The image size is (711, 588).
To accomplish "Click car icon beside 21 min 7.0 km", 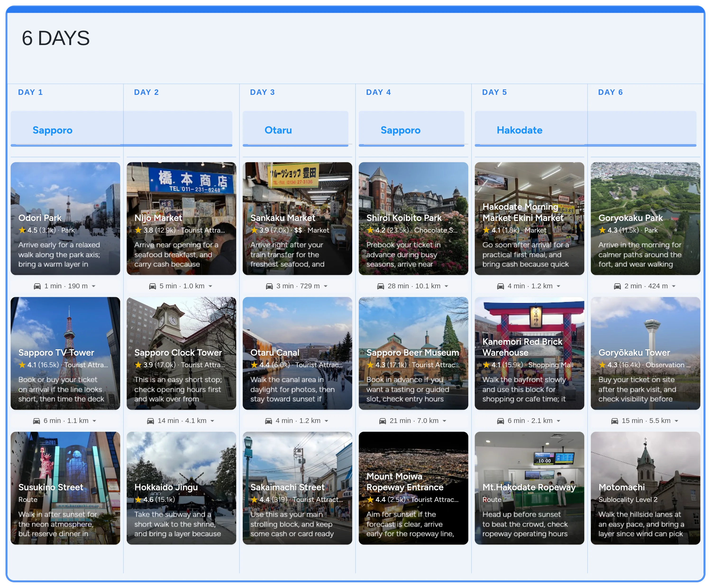I will [383, 421].
